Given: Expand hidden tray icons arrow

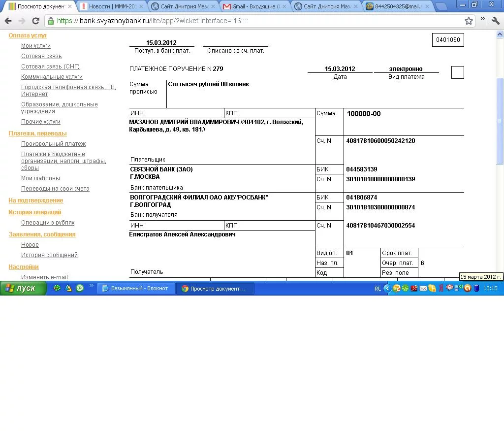Looking at the screenshot, I should [x=387, y=288].
